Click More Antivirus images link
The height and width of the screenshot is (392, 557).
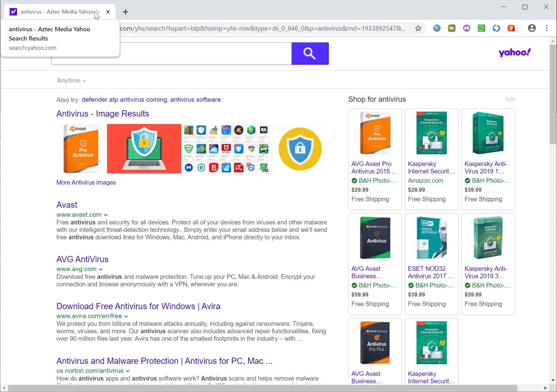point(86,182)
